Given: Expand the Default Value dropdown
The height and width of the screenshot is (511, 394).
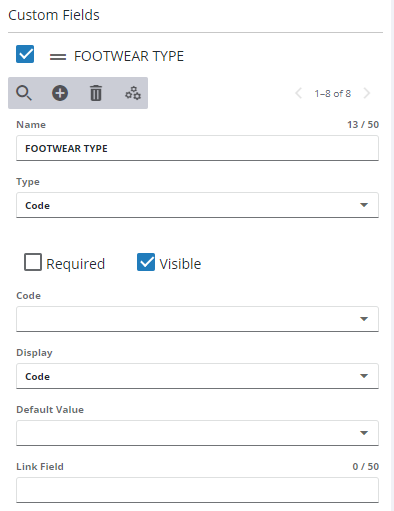Looking at the screenshot, I should (197, 433).
